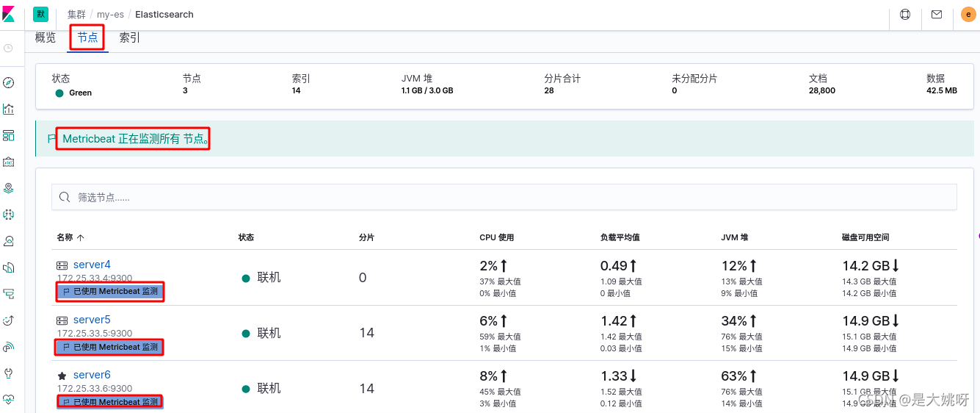Viewport: 980px width, 413px height.
Task: Switch to the 索引 tab
Action: [130, 37]
